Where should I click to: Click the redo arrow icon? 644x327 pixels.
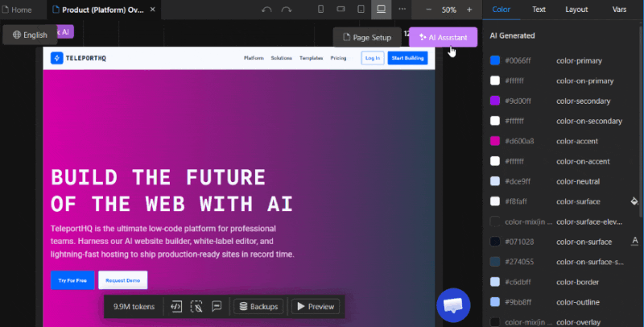click(x=287, y=10)
